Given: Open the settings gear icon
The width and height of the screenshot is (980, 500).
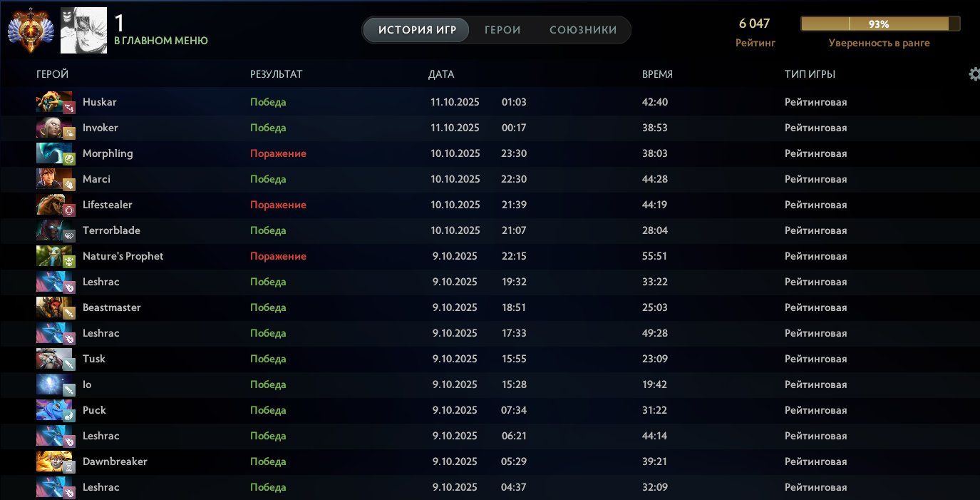Looking at the screenshot, I should click(974, 74).
